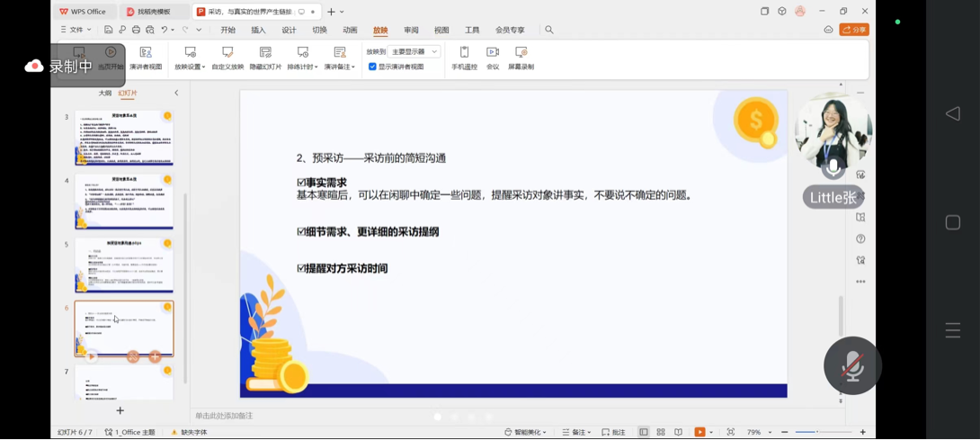The image size is (980, 440).
Task: Start a 会议 meeting from the ribbon
Action: (493, 57)
